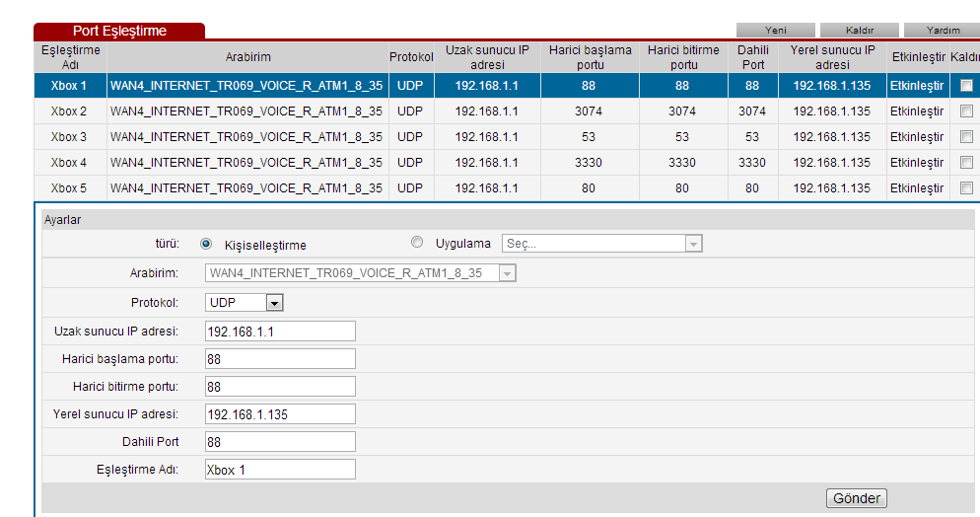The height and width of the screenshot is (517, 980).
Task: Click the Yeni button
Action: (x=776, y=30)
